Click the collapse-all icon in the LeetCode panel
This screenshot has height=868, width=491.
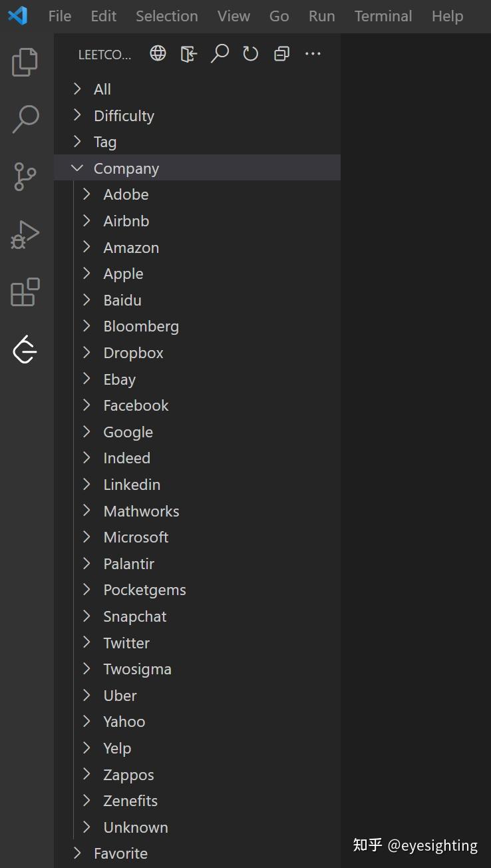pos(281,53)
